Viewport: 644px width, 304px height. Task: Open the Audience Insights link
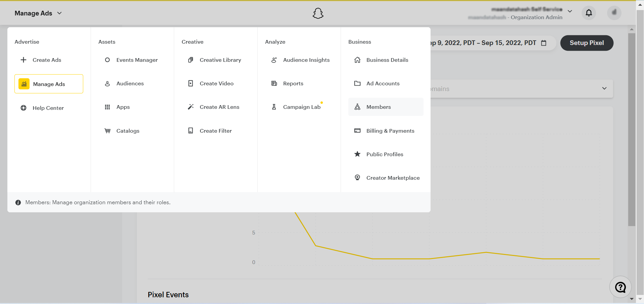306,60
